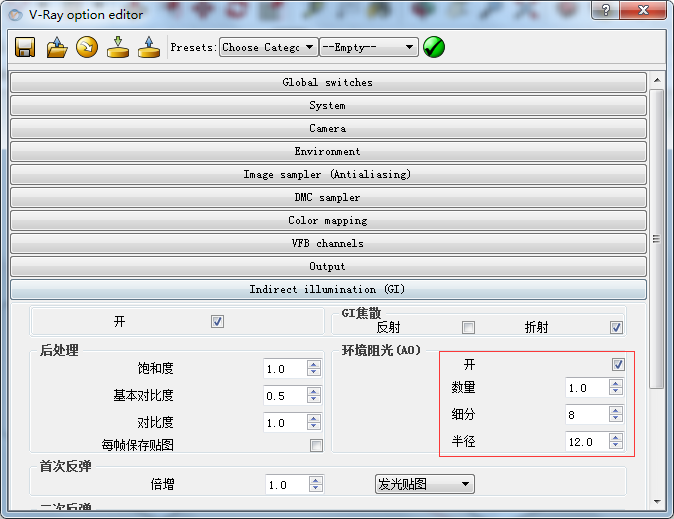Apply preset with the green checkmark icon
Image resolution: width=674 pixels, height=519 pixels.
coord(434,47)
